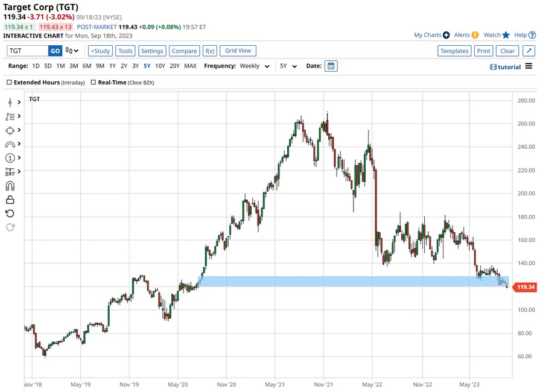543x392 pixels.
Task: Click the greyed redo arrow icon
Action: pos(10,227)
